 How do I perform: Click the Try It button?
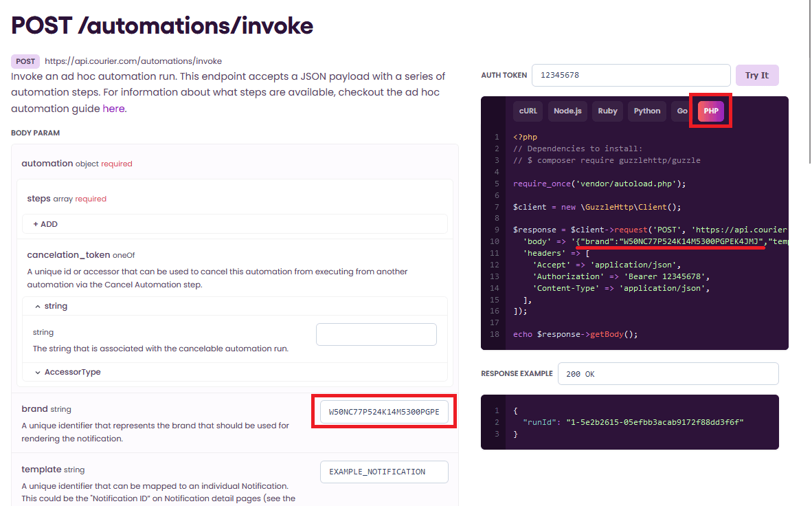pyautogui.click(x=756, y=75)
